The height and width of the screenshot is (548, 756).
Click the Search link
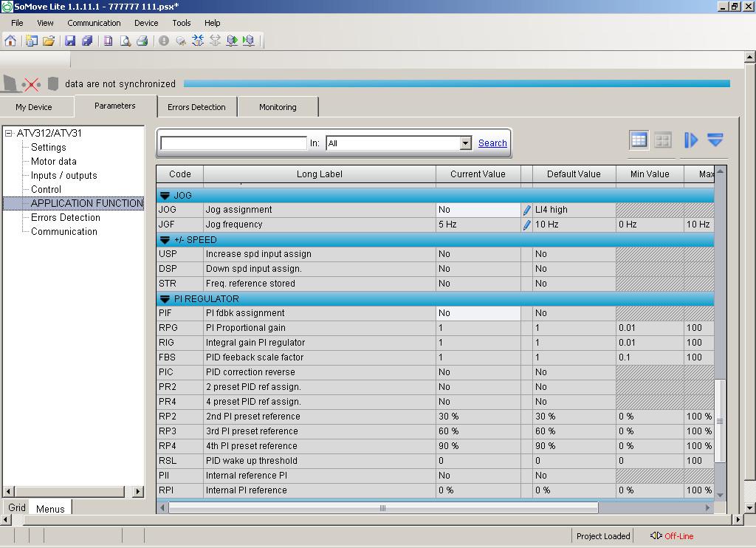pos(492,143)
